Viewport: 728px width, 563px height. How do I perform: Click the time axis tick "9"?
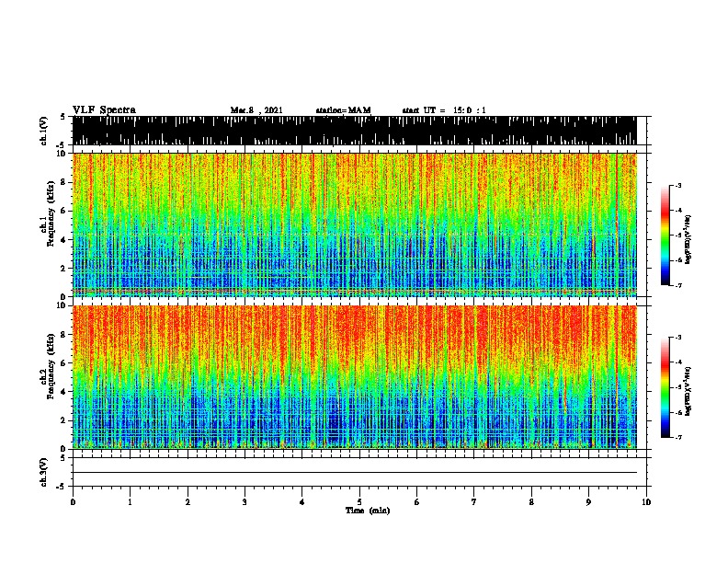tap(588, 502)
